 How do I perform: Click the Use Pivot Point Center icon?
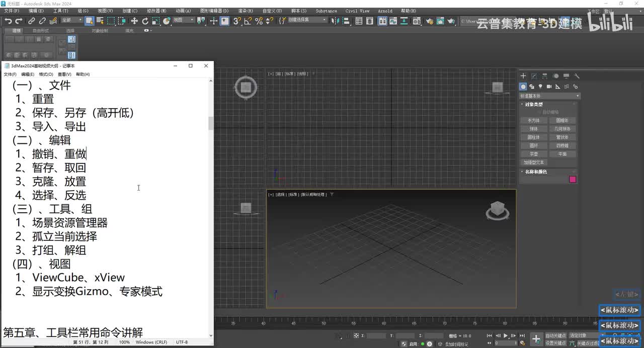pyautogui.click(x=202, y=21)
